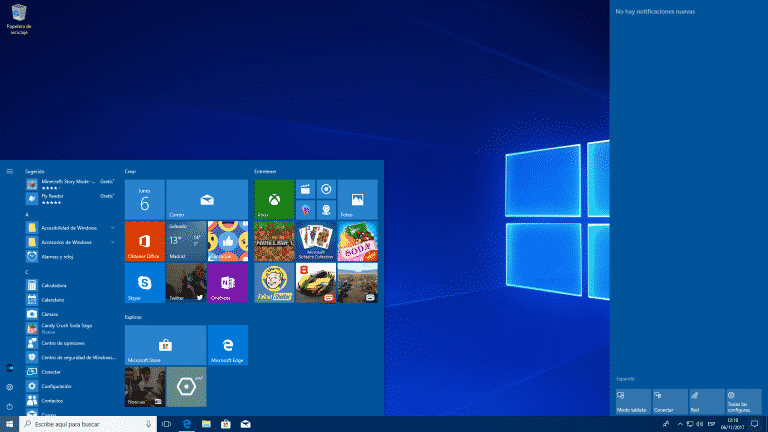
Task: Open the Asphalt 8 racing tile
Action: [316, 283]
